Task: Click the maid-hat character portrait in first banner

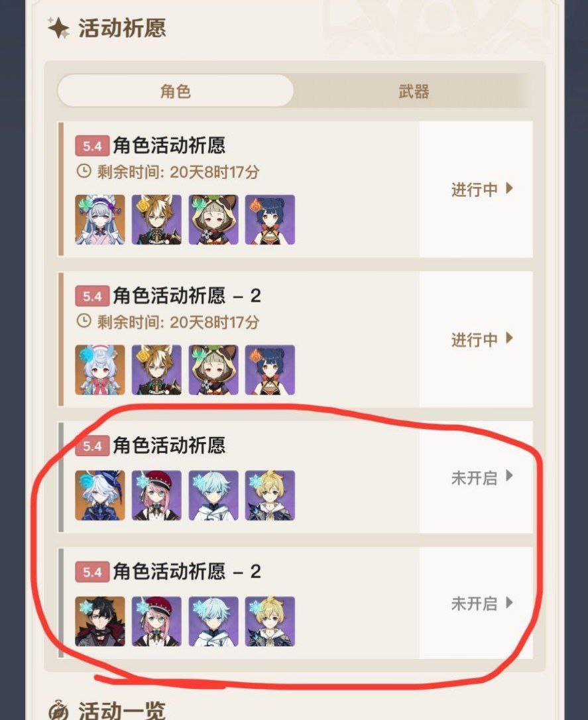Action: (x=100, y=219)
